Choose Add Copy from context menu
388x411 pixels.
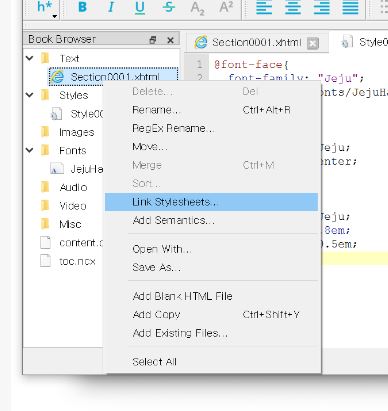pos(211,315)
